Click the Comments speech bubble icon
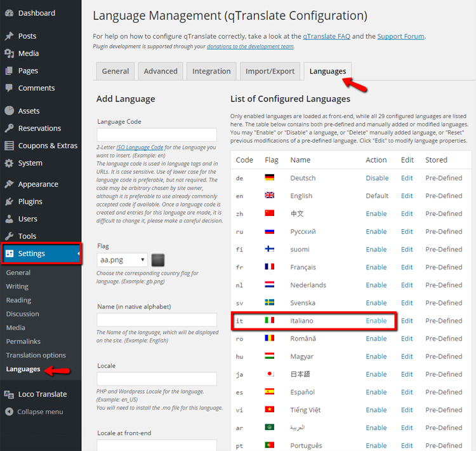Image resolution: width=476 pixels, height=451 pixels. point(9,88)
